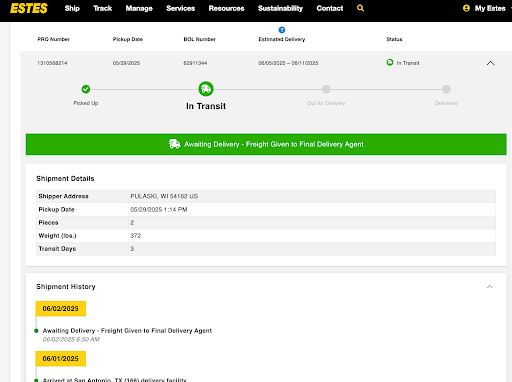Click the Estimated Delivery help icon
Screen dimensions: 512x382
(x=282, y=30)
